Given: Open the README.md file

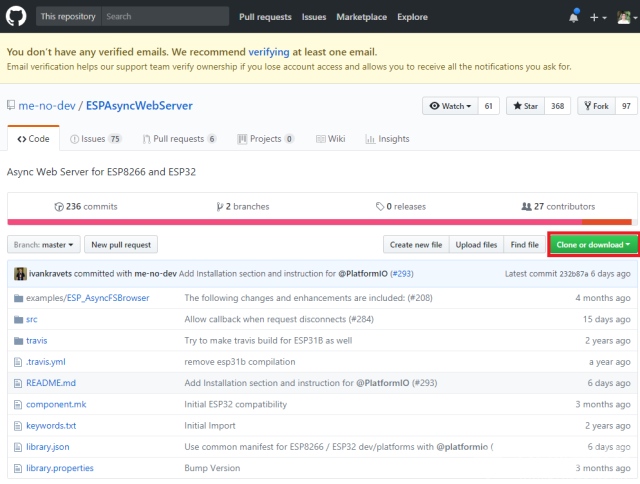Looking at the screenshot, I should [51, 383].
